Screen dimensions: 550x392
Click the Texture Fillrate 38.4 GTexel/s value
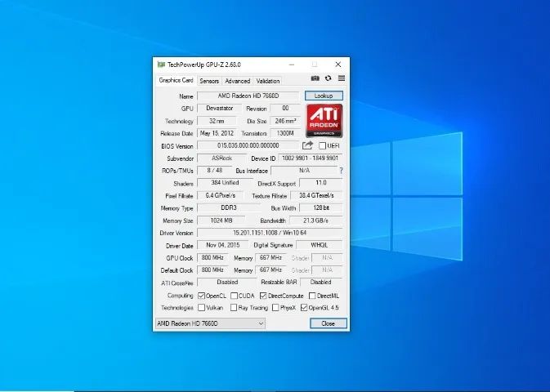click(316, 195)
